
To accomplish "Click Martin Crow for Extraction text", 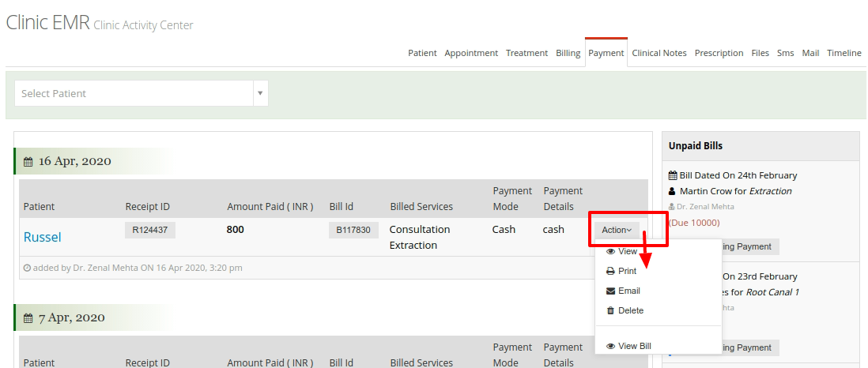I will coord(736,191).
